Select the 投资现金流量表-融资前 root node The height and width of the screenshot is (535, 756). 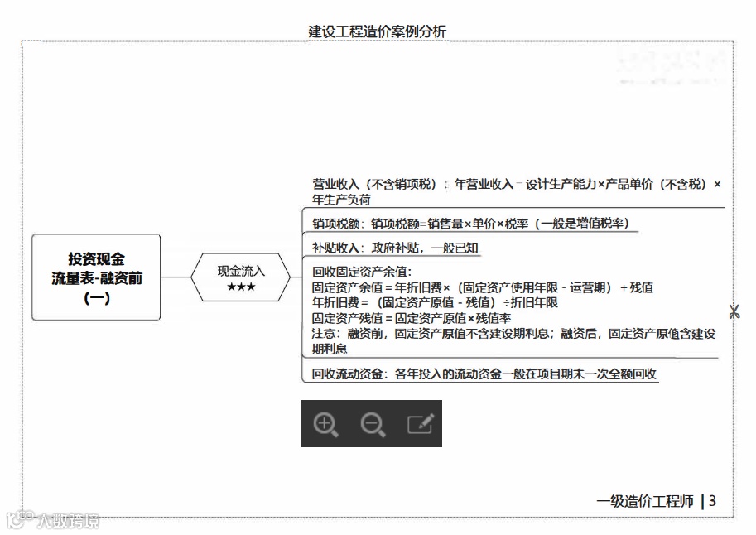point(96,277)
